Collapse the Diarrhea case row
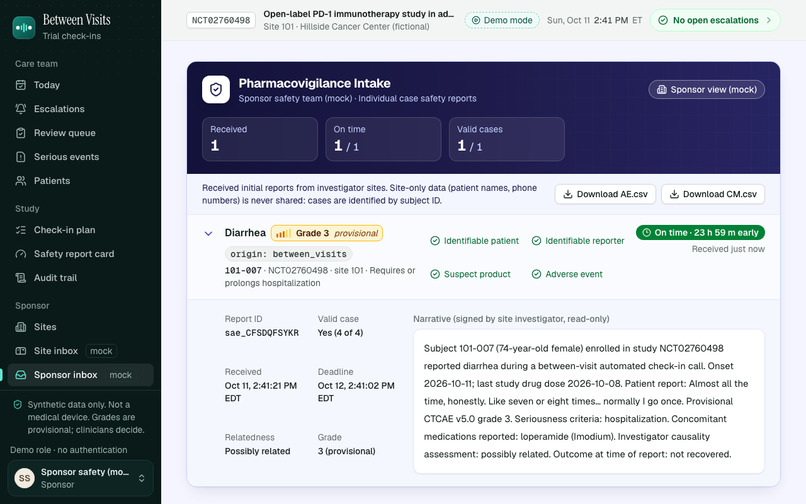The image size is (806, 504). coord(208,233)
